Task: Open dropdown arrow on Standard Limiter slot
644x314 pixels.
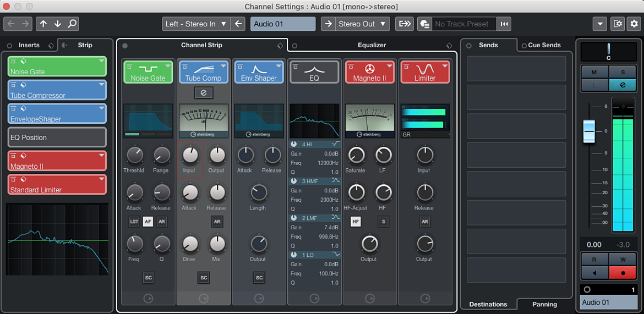Action: click(101, 180)
